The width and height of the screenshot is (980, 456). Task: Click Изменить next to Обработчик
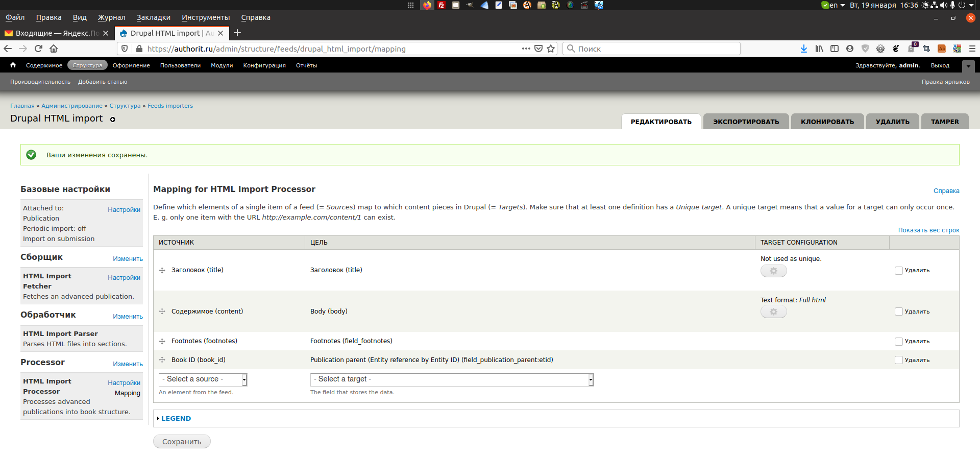point(128,317)
